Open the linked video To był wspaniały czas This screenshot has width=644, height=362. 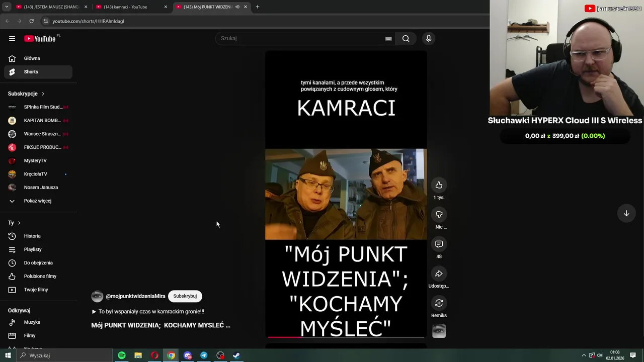tap(148, 312)
